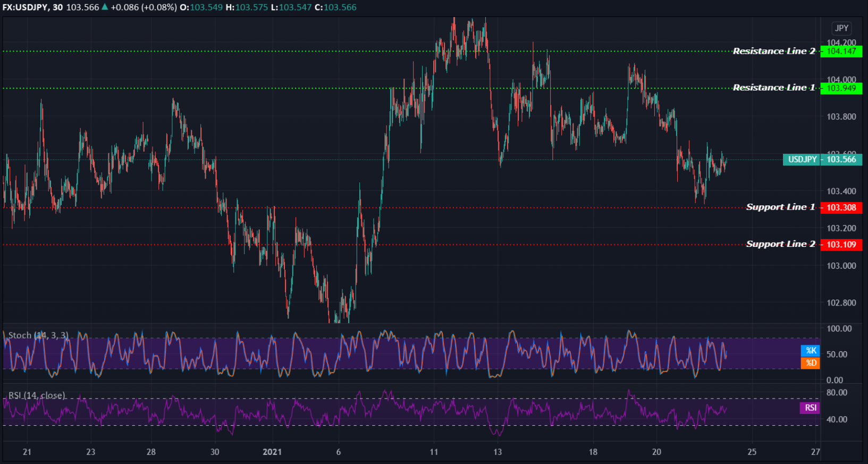
Task: Select the Support Line 1 label
Action: coord(780,207)
